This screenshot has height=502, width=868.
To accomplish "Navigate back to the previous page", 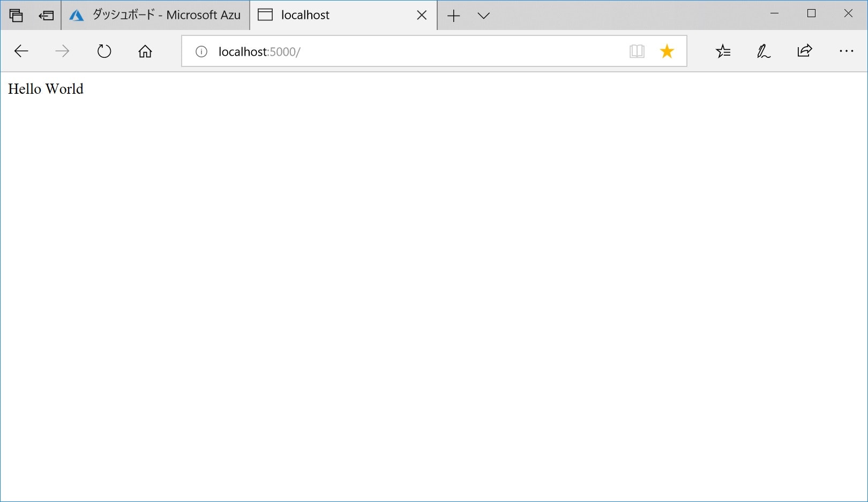I will [x=21, y=51].
